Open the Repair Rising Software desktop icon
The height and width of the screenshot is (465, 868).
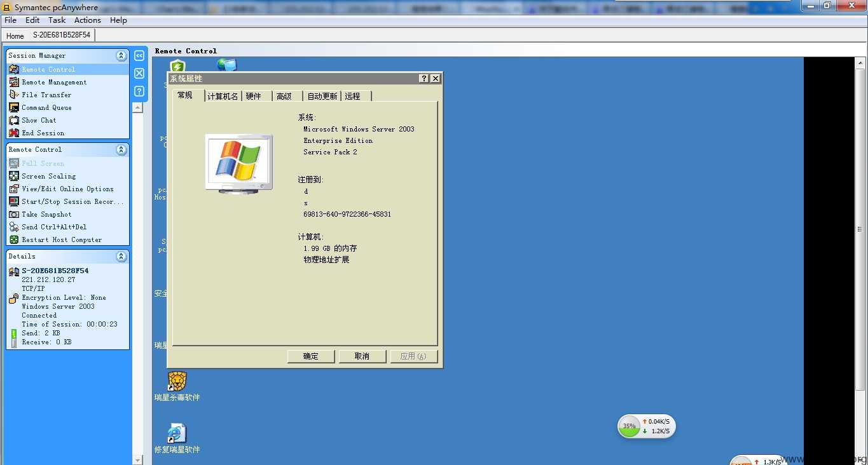coord(177,433)
